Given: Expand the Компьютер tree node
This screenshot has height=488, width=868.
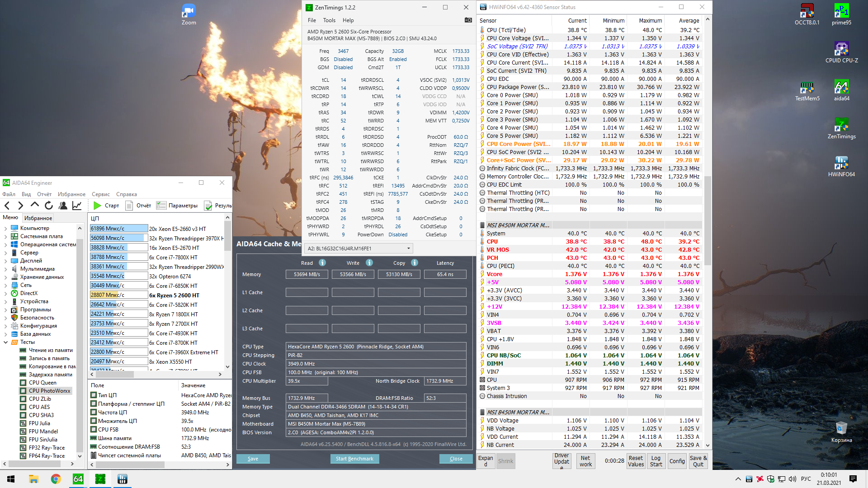Looking at the screenshot, I should click(5, 228).
